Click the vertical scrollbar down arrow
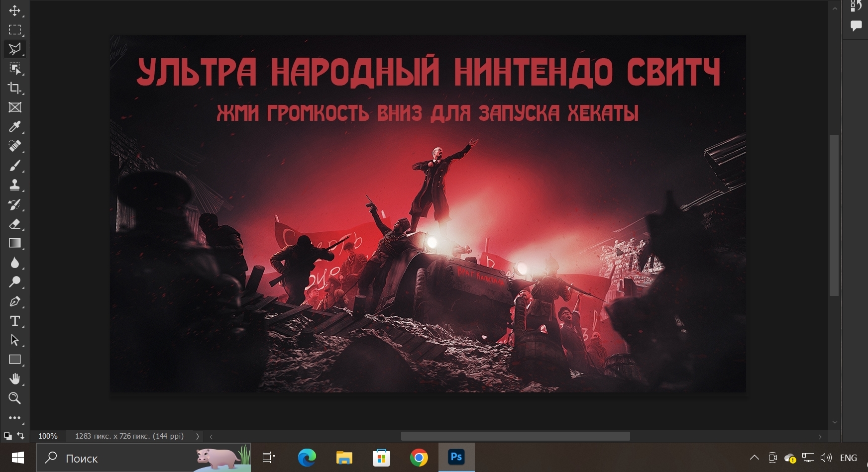Image resolution: width=868 pixels, height=472 pixels. 835,422
